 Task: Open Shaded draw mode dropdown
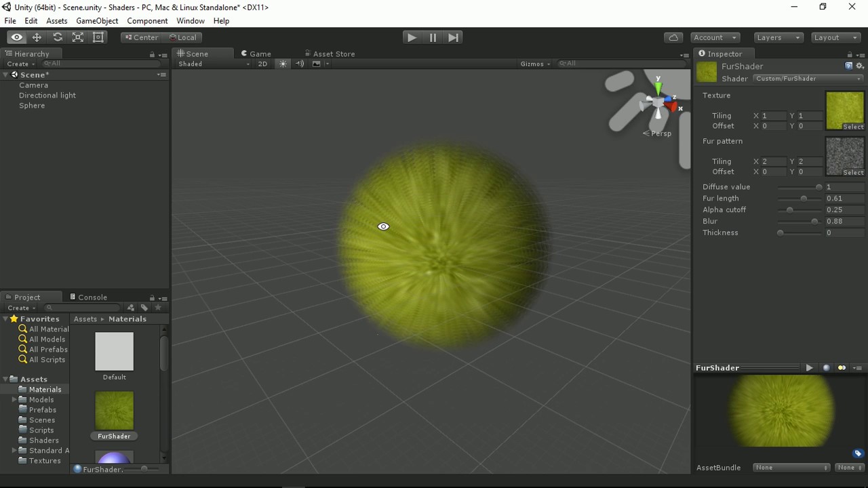pos(214,64)
